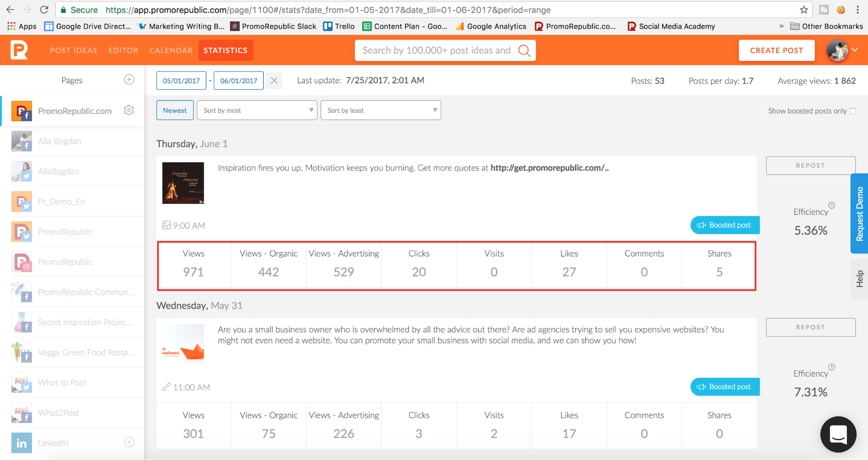Open Apps bookmarks shortcut
The image size is (868, 460).
pos(22,26)
